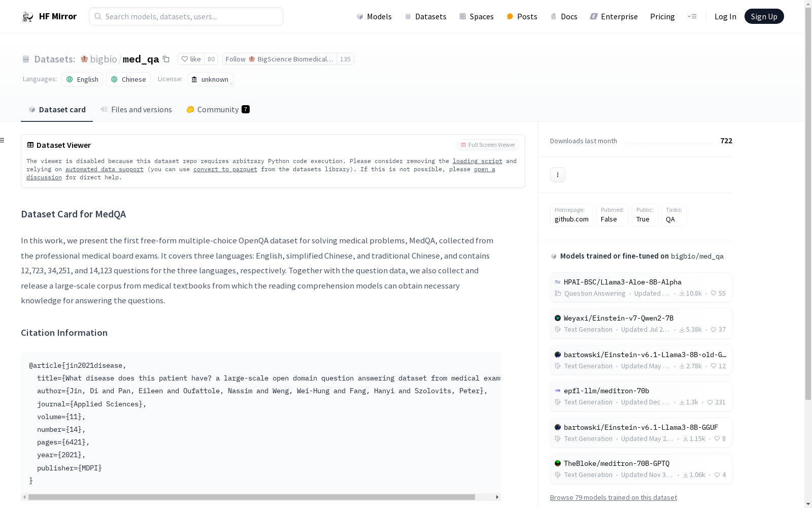Expand the more navigation menu icon
The width and height of the screenshot is (812, 508).
(x=692, y=16)
